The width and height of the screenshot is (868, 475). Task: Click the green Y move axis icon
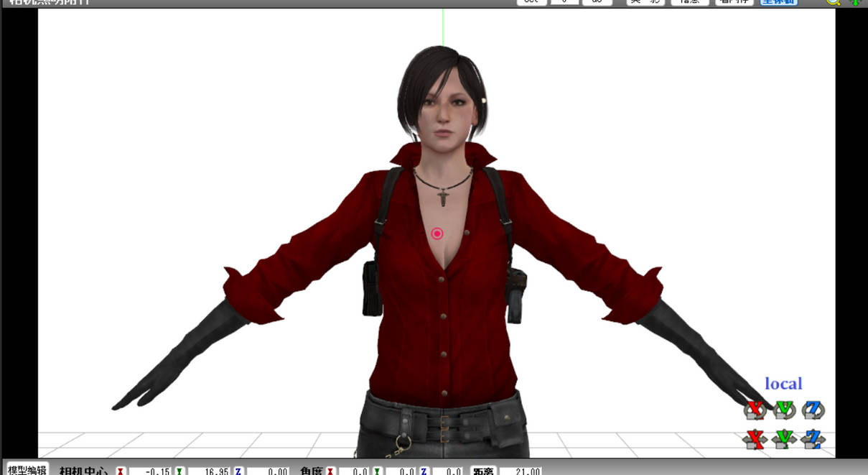[784, 438]
